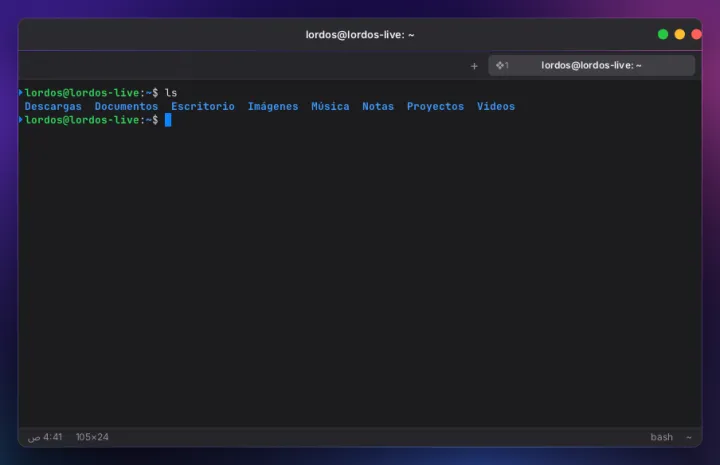
Task: Click the Documentos directory name
Action: (126, 106)
